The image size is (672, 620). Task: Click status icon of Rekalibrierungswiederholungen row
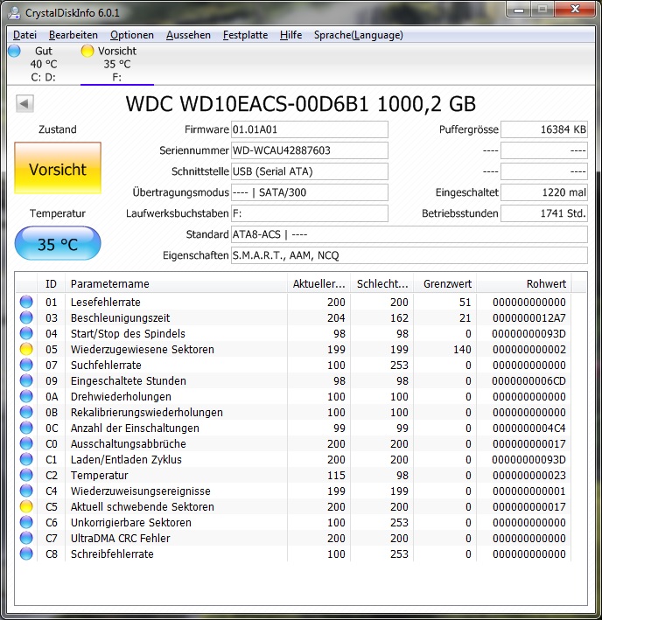26,413
